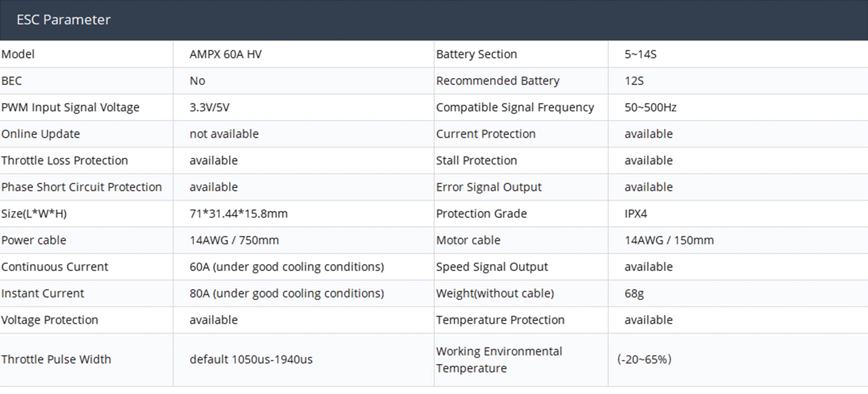
Task: Click the 14AWG / 750mm power cable value
Action: pyautogui.click(x=234, y=240)
